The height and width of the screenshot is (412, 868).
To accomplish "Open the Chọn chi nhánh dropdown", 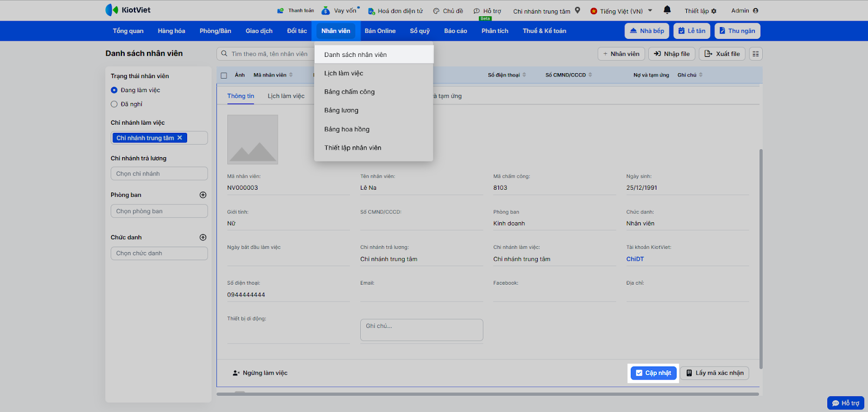I will (159, 173).
